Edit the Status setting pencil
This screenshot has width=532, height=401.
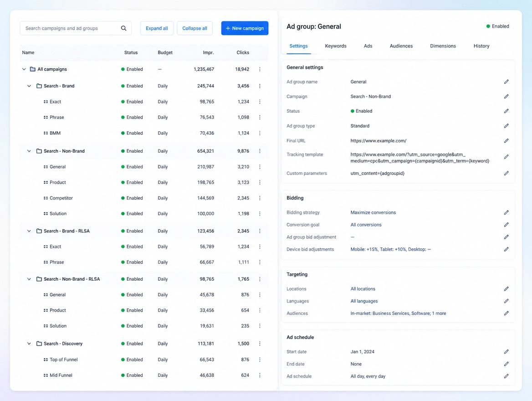click(x=506, y=111)
